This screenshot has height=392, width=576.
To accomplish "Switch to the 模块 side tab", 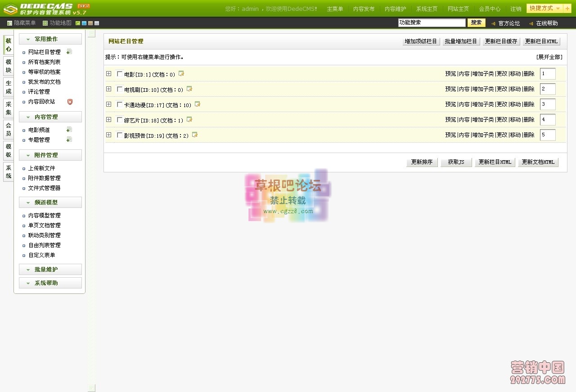I will tap(8, 66).
